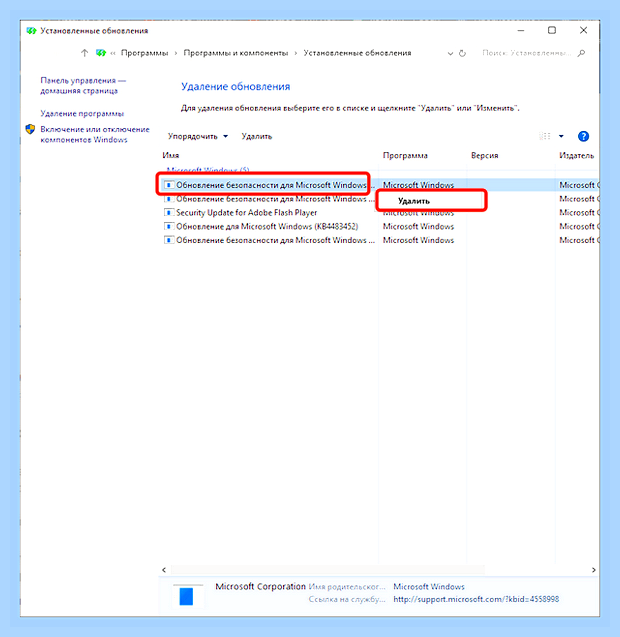620x637 pixels.
Task: Open the Упорядочить dropdown menu
Action: [x=197, y=136]
